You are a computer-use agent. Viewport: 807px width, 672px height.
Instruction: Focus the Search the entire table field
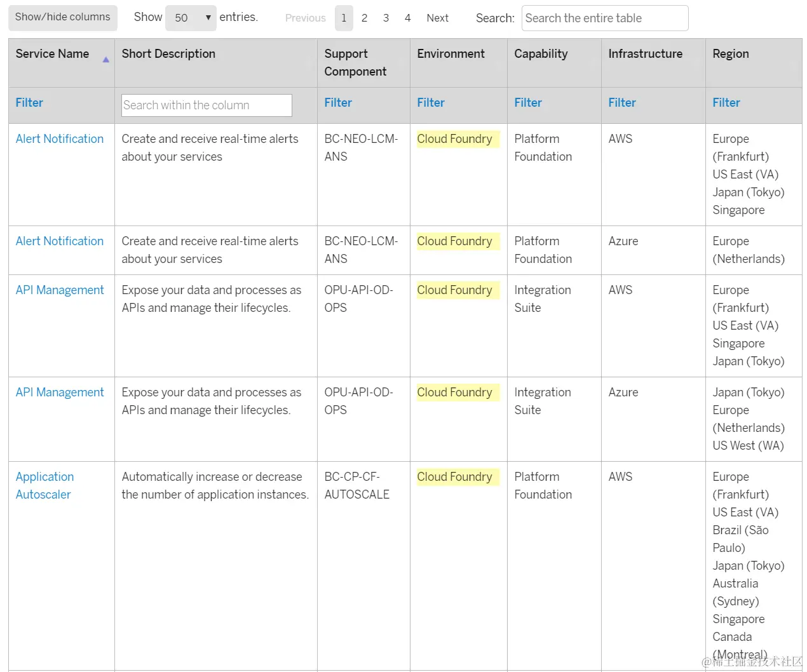coord(605,18)
